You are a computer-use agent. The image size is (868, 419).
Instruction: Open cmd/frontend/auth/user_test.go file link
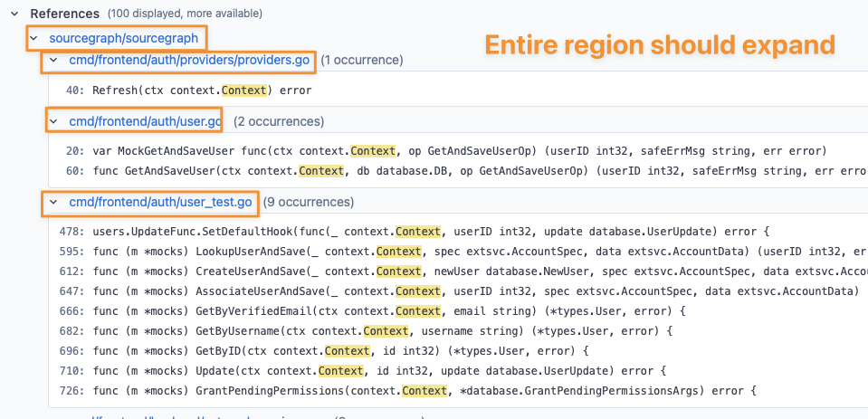click(160, 203)
